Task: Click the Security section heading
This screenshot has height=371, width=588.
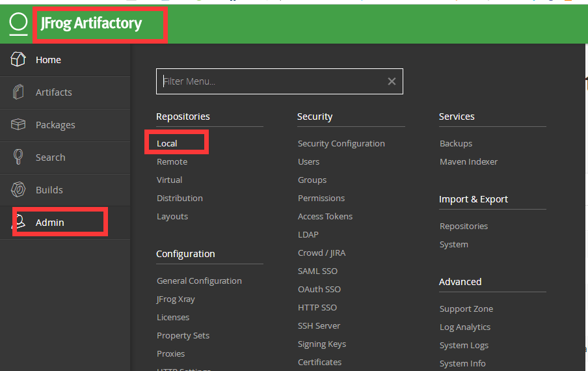Action: point(315,117)
